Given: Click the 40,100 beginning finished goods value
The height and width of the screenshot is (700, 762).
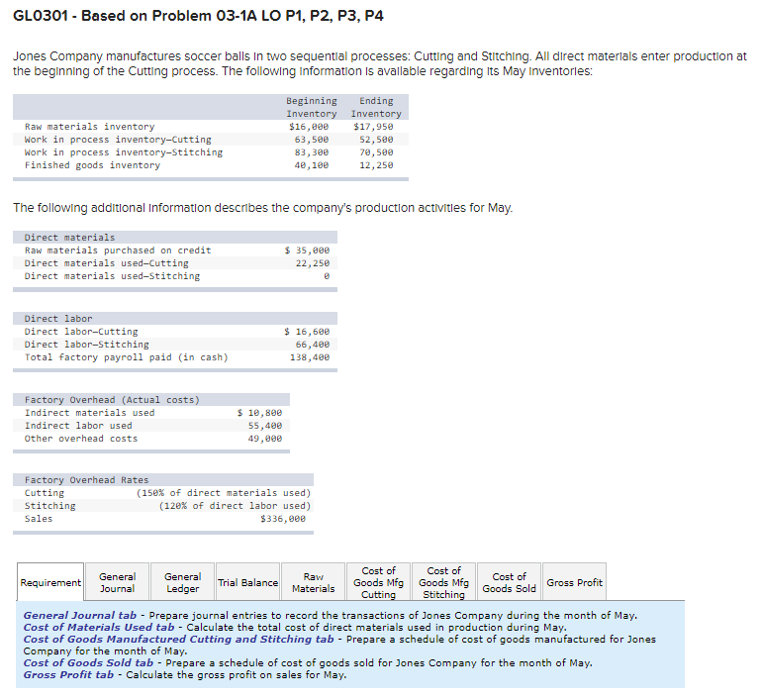Looking at the screenshot, I should click(x=312, y=165).
